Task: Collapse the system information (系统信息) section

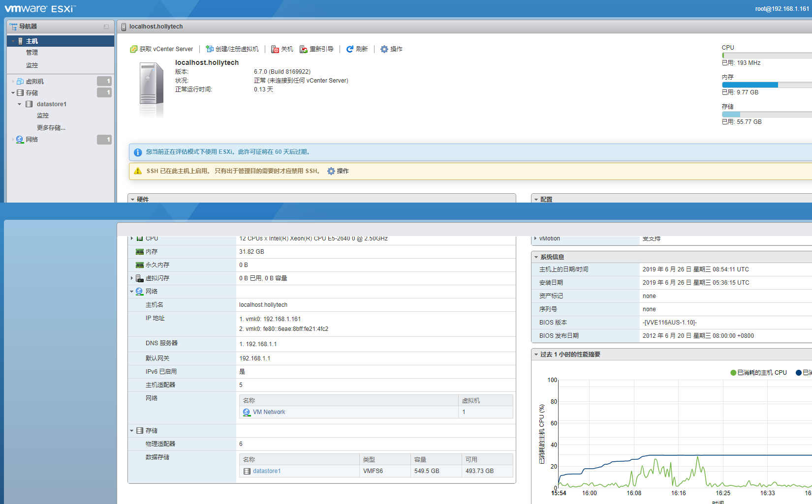Action: pyautogui.click(x=536, y=257)
